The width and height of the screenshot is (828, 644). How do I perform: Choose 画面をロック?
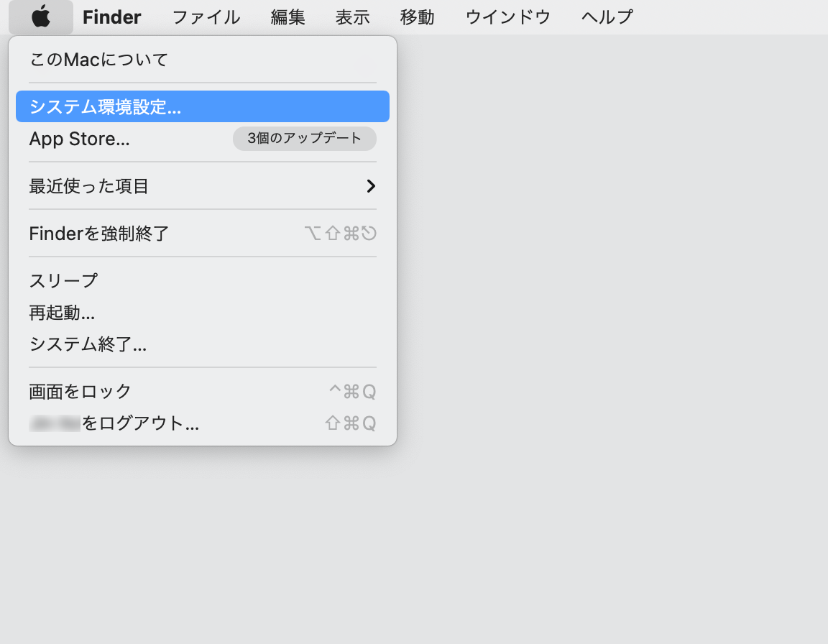click(80, 392)
